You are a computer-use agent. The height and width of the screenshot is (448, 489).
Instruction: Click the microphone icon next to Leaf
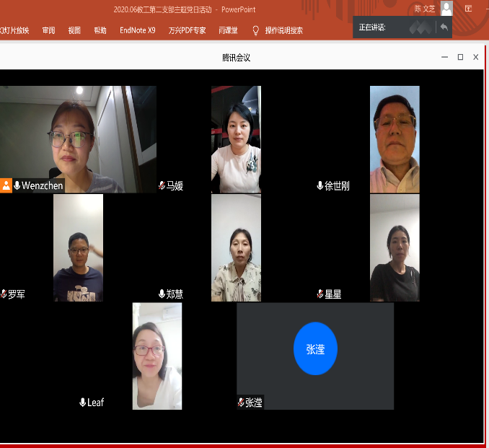click(83, 403)
